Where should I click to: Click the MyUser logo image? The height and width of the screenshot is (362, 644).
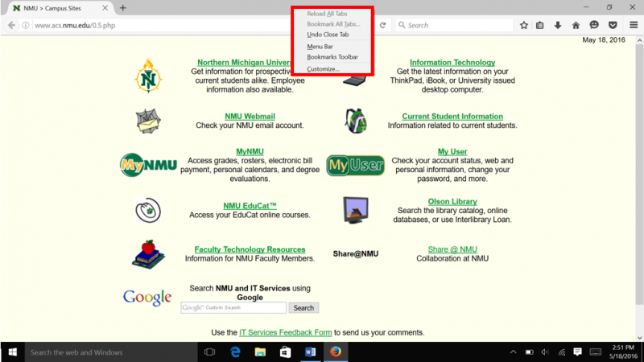pyautogui.click(x=356, y=165)
